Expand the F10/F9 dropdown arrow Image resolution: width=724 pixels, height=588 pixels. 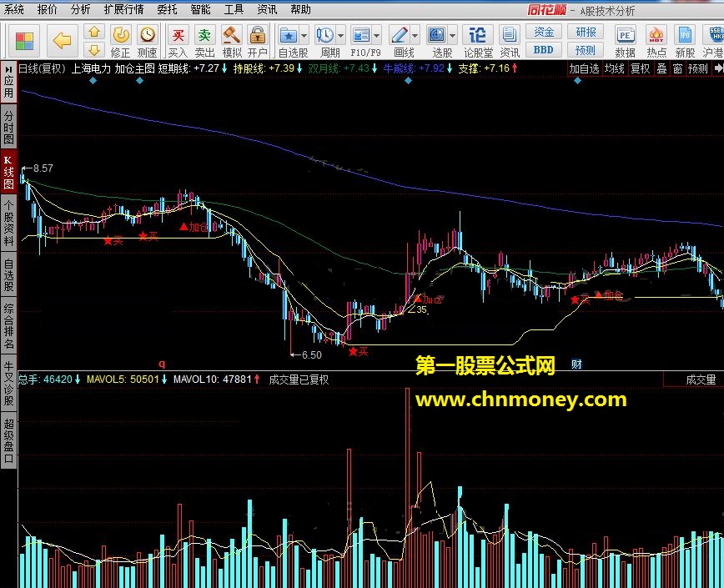tap(377, 36)
